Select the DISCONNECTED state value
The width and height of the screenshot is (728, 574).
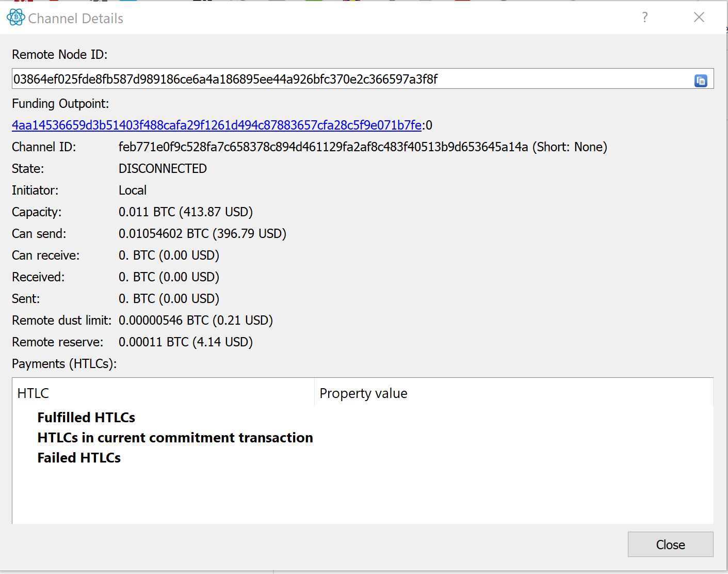pyautogui.click(x=163, y=168)
